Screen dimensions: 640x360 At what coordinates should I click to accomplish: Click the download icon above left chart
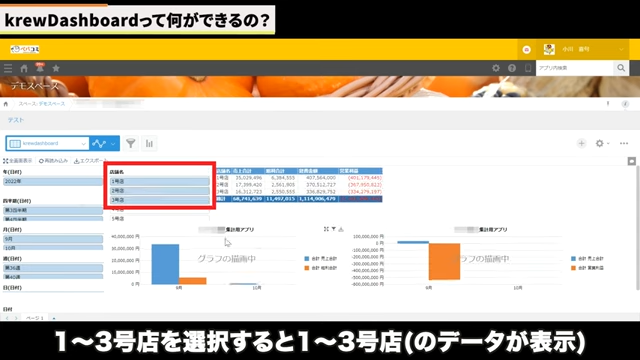pos(341,229)
